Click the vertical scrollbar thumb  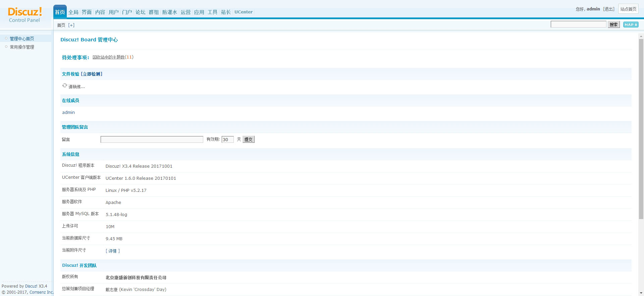(641, 129)
